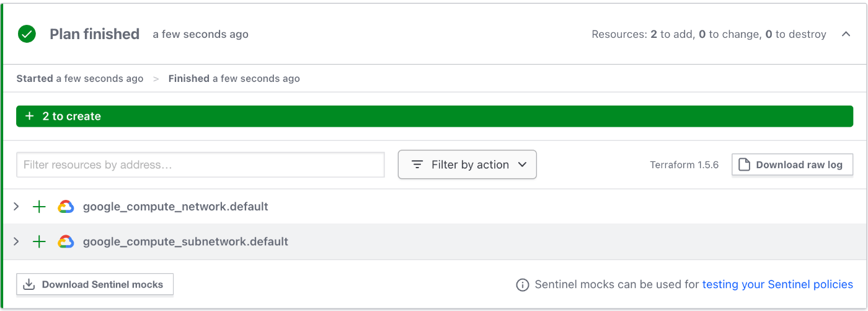Click green plus icon beside google_compute_subnetwork.default
This screenshot has width=868, height=311.
(x=39, y=241)
